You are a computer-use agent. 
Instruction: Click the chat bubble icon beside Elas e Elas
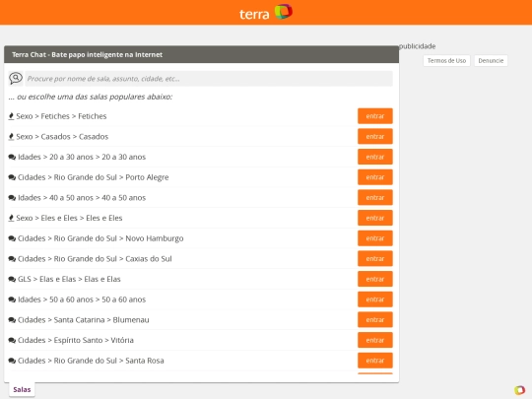12,279
